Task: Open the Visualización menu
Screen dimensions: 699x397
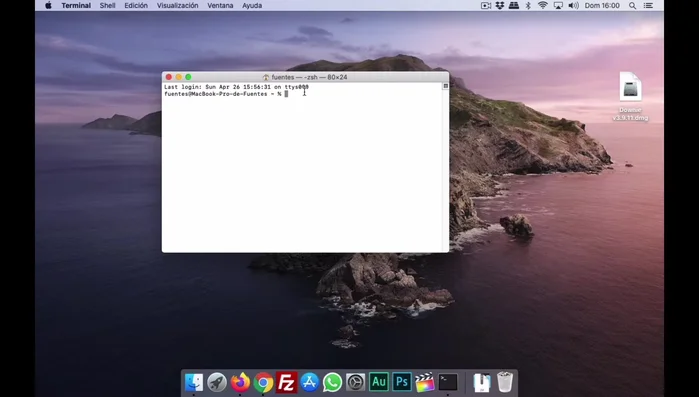Action: (177, 5)
